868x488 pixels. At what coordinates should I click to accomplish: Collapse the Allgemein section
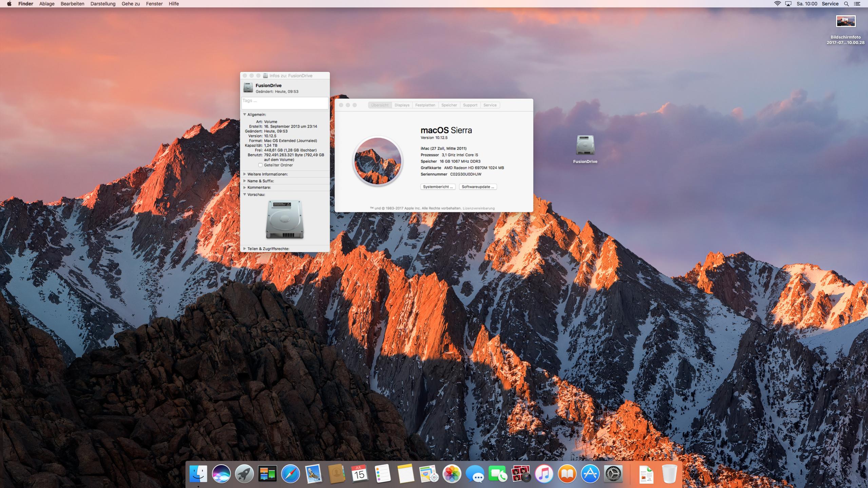pyautogui.click(x=245, y=115)
